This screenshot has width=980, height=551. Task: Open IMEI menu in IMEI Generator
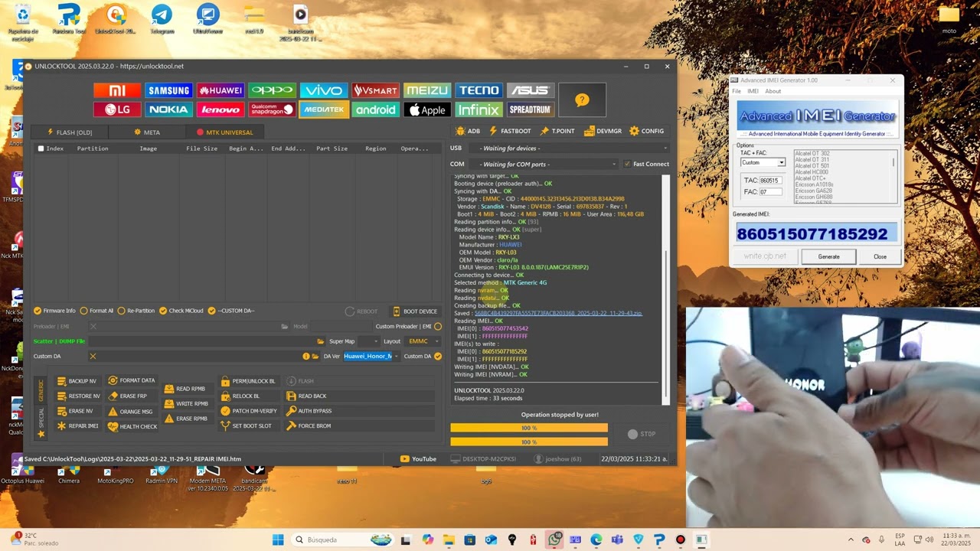click(x=753, y=91)
